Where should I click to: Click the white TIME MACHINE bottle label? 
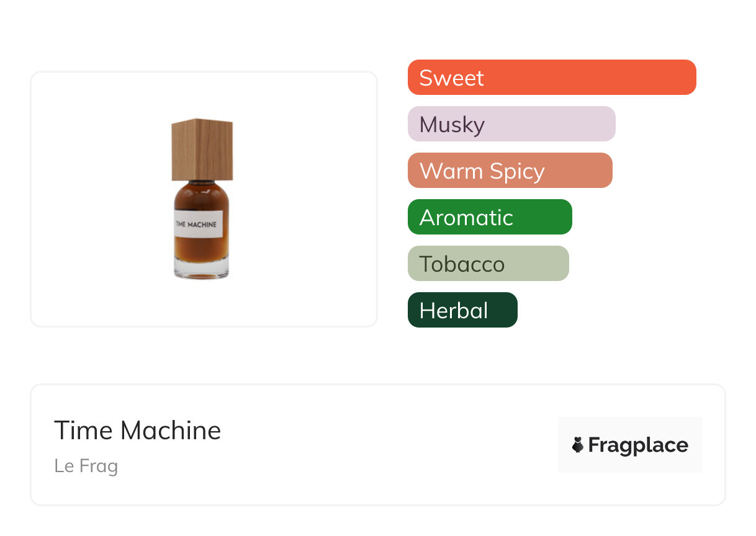point(196,224)
